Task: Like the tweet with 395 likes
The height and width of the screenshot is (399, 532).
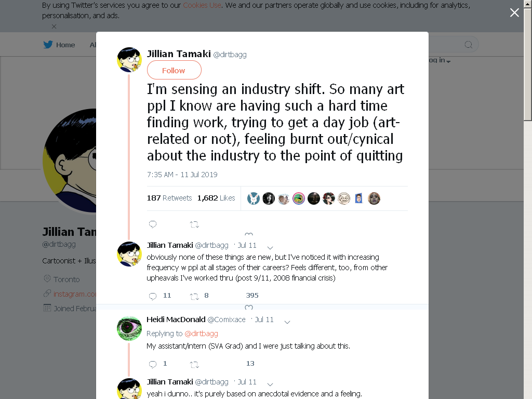Action: click(249, 307)
